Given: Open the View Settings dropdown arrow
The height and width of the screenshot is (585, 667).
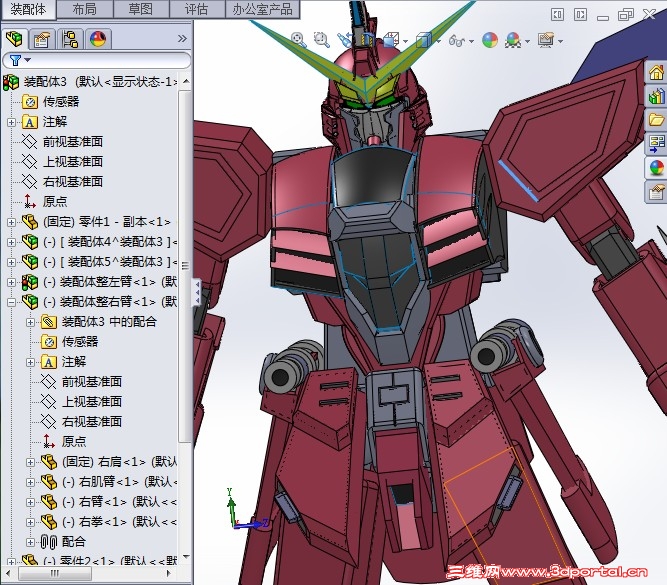Looking at the screenshot, I should pos(561,41).
